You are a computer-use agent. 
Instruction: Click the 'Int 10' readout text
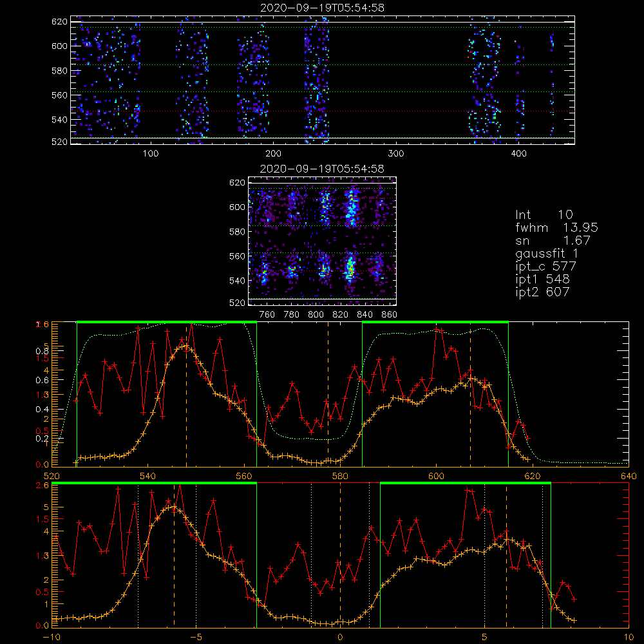[x=544, y=215]
